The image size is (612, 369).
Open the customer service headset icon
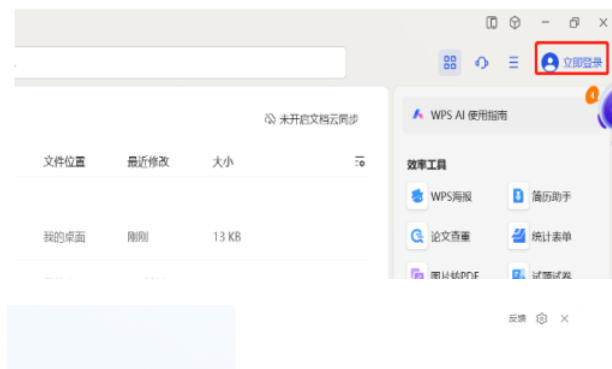(482, 62)
